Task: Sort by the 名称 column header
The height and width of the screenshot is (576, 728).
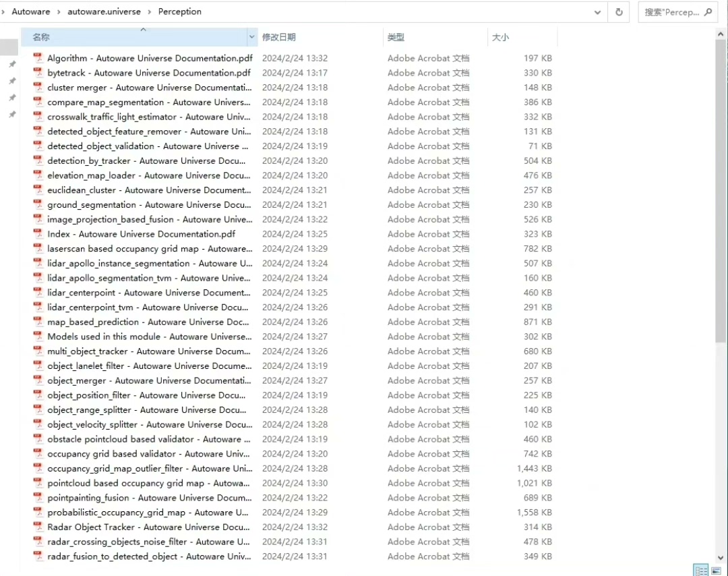Action: pos(134,36)
